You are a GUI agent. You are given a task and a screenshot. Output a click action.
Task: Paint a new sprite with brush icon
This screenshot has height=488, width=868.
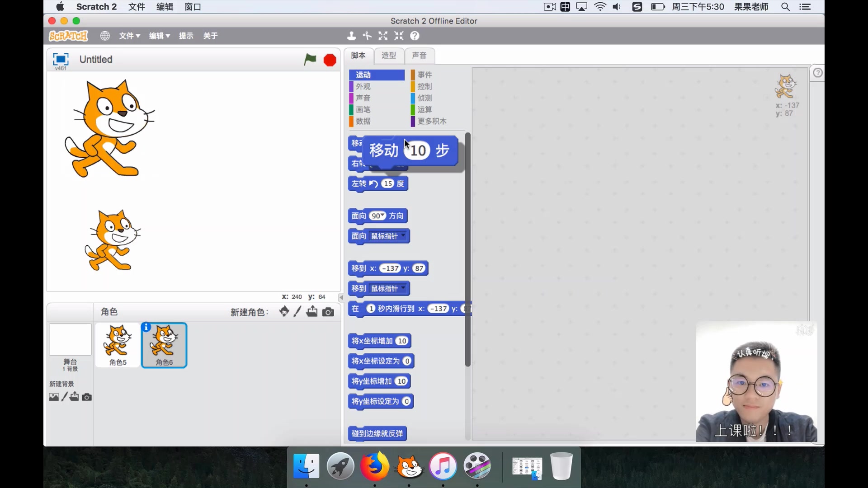pyautogui.click(x=297, y=312)
